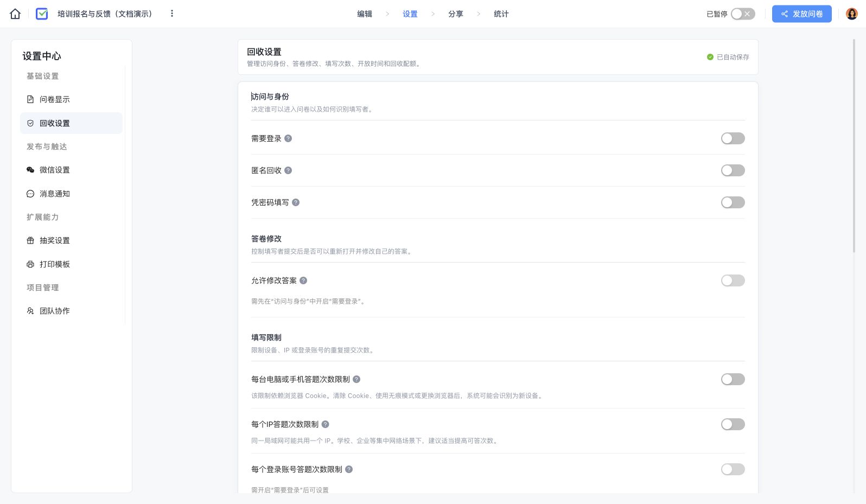
Task: Select the 设置 step tab
Action: 410,14
